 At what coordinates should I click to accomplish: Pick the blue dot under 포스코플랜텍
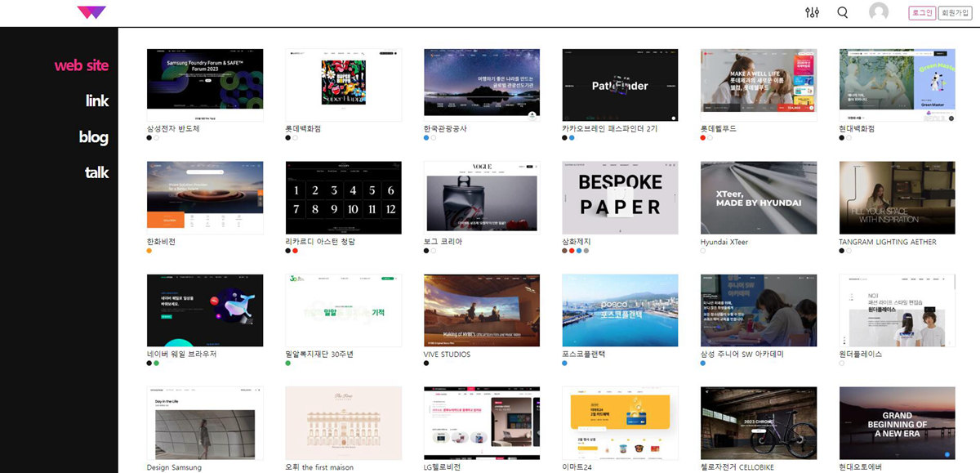click(565, 364)
